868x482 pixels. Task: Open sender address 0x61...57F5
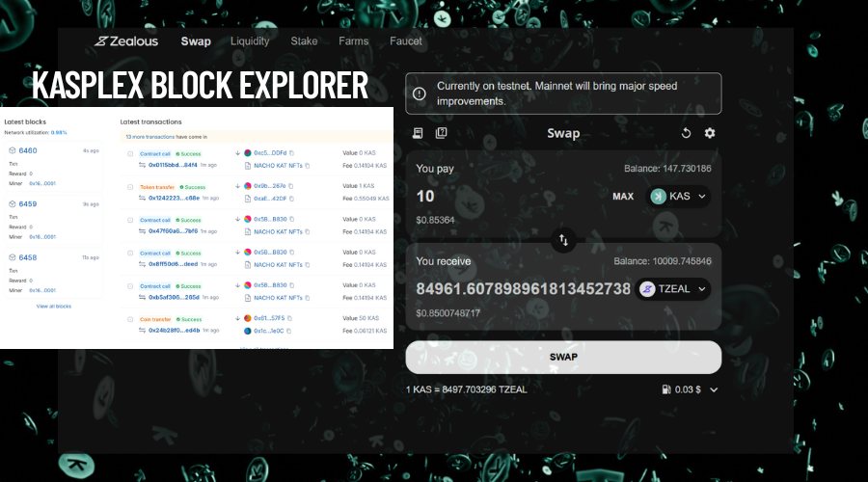269,319
